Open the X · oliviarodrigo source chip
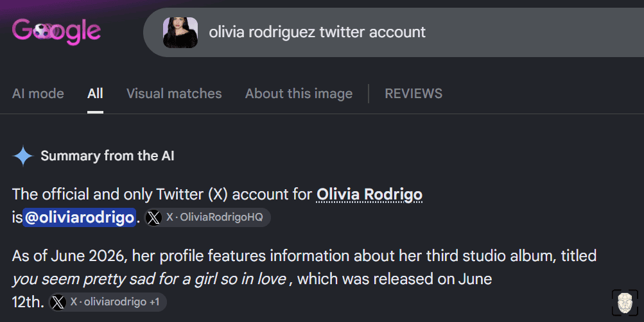The width and height of the screenshot is (644, 322). click(x=108, y=302)
